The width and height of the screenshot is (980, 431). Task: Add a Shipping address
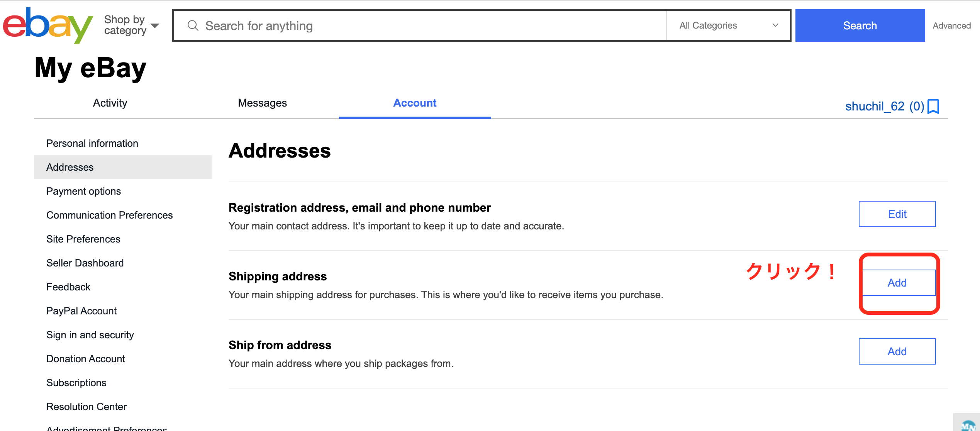coord(897,283)
